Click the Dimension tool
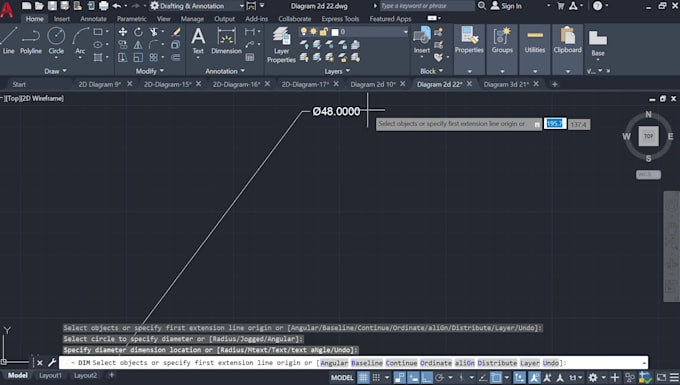 [x=226, y=41]
